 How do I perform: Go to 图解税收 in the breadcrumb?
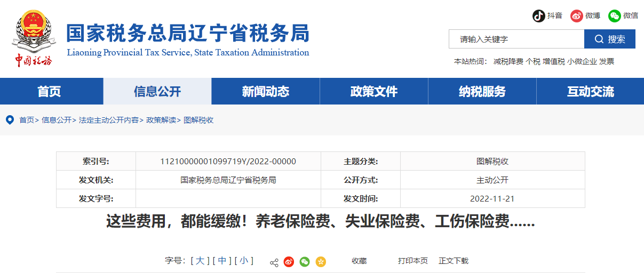(x=198, y=120)
